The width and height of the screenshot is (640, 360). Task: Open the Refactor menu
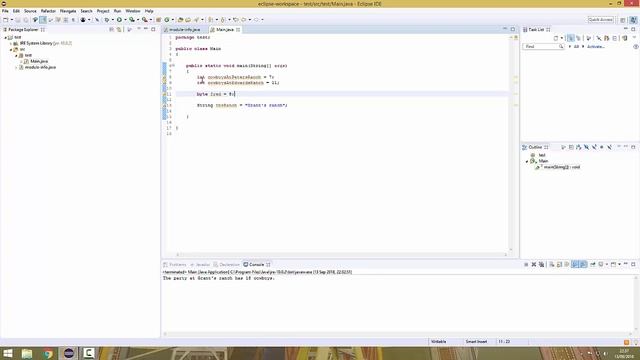[x=48, y=11]
